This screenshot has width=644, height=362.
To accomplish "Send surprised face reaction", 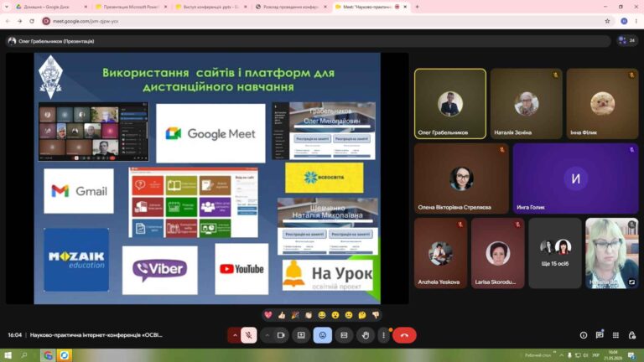I will [335, 315].
